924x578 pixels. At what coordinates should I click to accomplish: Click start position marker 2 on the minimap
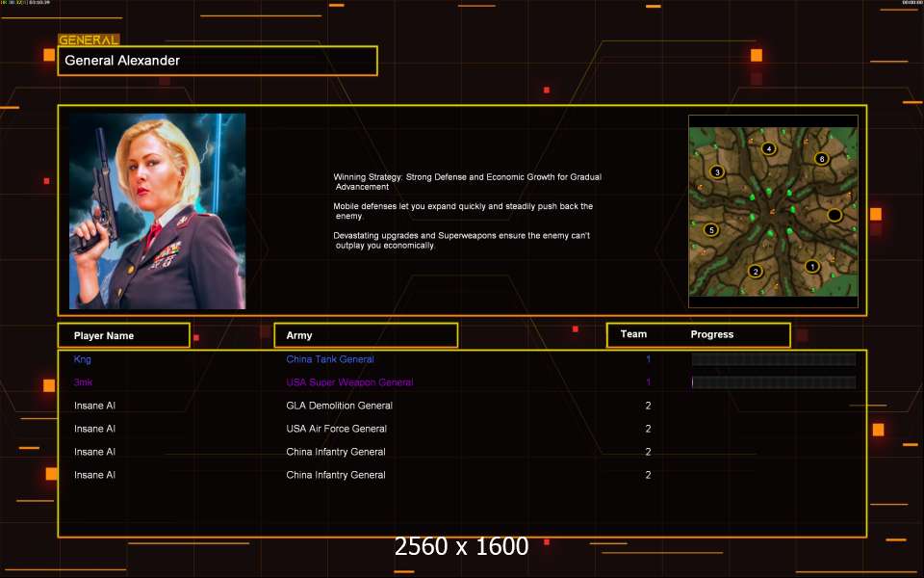tap(755, 272)
